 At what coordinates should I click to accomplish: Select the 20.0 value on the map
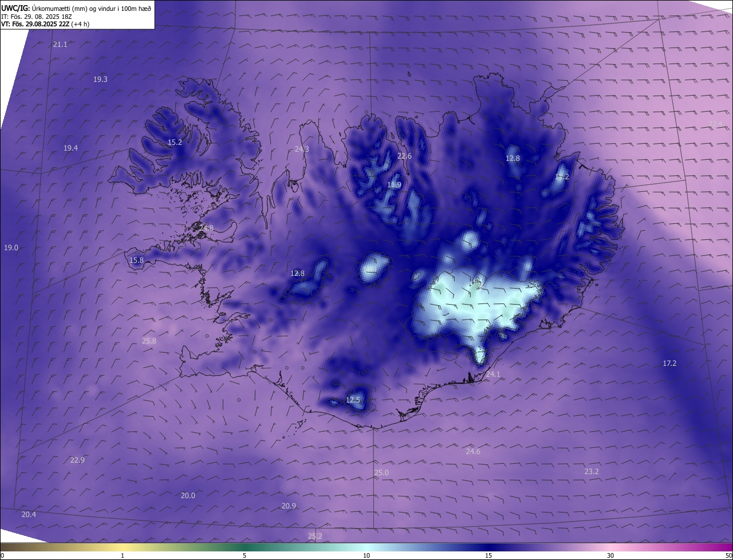click(x=188, y=496)
